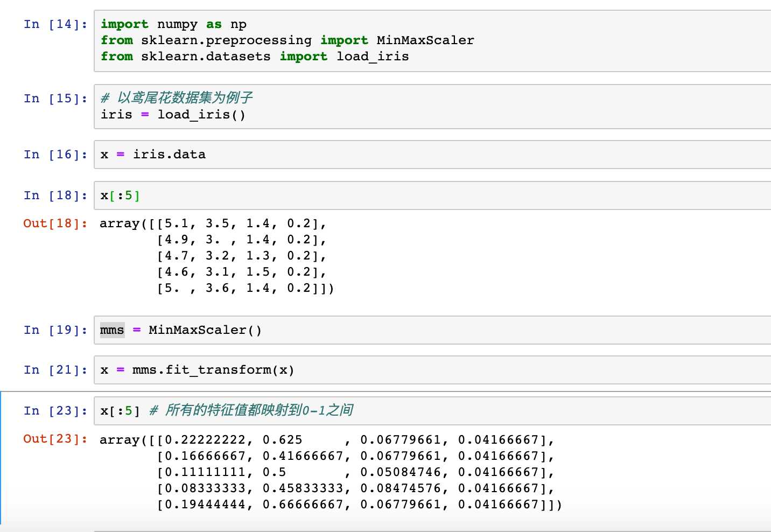
Task: Click the output row [4.9, 3. , 1.4, 0.2]
Action: click(x=242, y=240)
